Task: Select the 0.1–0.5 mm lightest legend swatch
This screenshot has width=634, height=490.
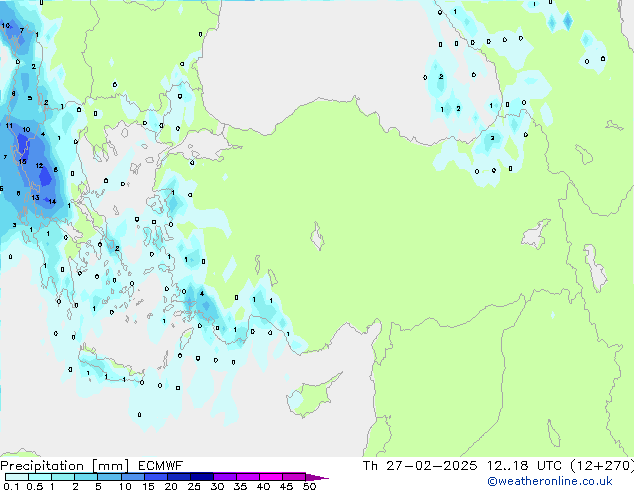Action: coord(17,477)
